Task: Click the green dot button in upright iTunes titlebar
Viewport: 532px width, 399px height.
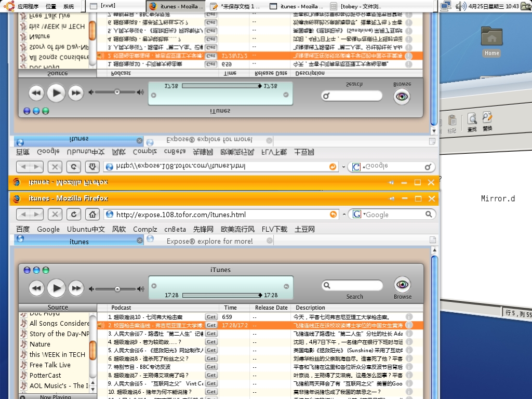Action: [x=46, y=270]
